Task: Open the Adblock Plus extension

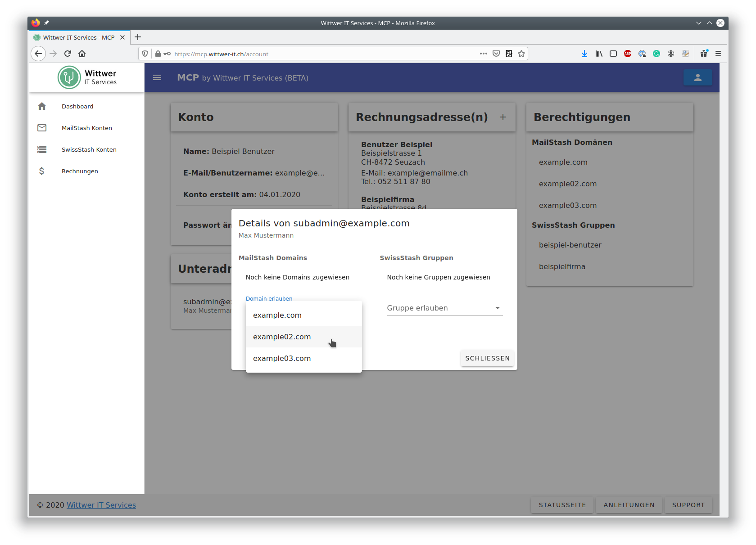Action: [628, 54]
